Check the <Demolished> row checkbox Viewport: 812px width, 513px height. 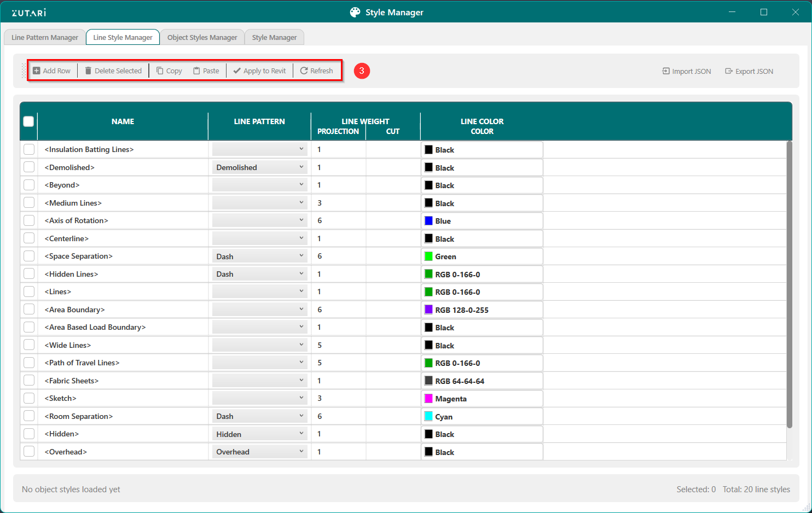pos(29,167)
